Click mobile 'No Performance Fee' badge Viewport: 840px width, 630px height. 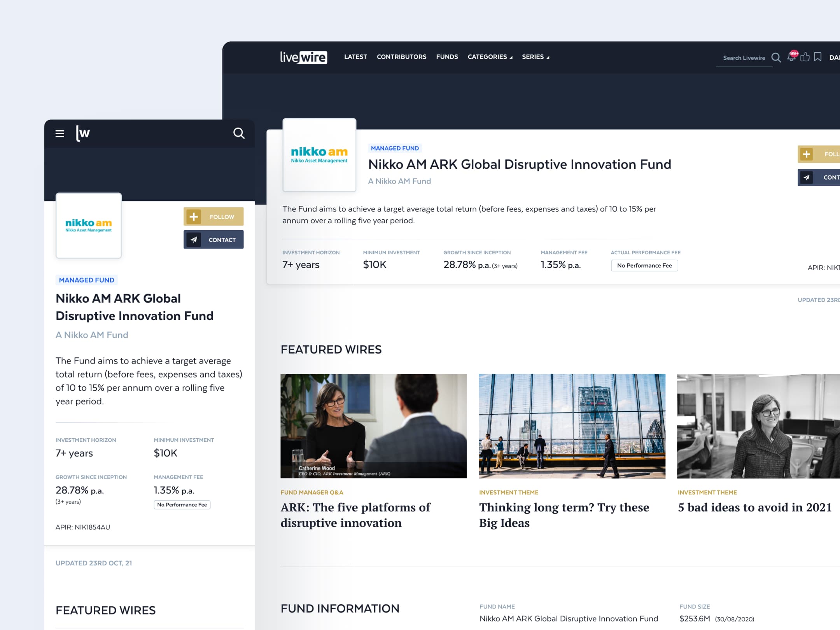182,505
